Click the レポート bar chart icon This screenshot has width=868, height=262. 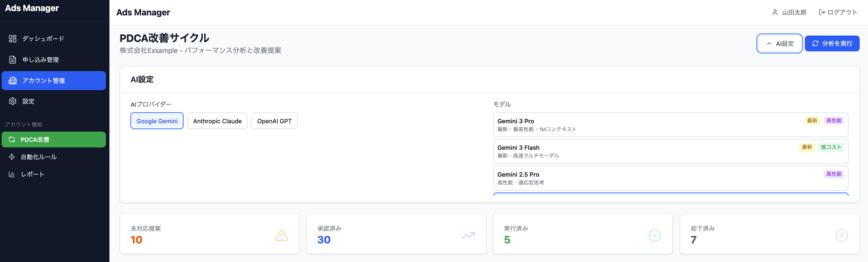pyautogui.click(x=12, y=174)
